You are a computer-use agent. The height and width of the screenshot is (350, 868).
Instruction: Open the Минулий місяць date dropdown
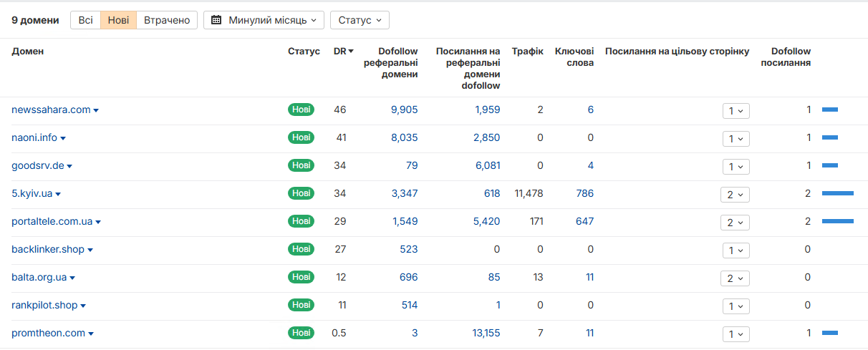264,20
